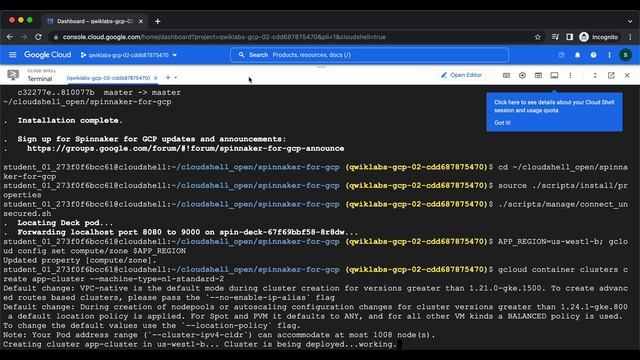
Task: Click the Cloud Shell terminal logo icon
Action: coord(13,75)
